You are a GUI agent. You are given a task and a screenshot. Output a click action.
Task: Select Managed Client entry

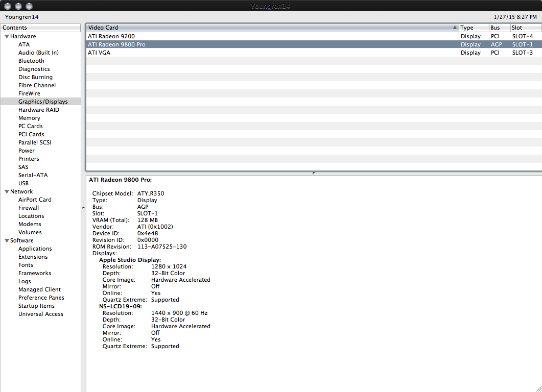[x=39, y=289]
